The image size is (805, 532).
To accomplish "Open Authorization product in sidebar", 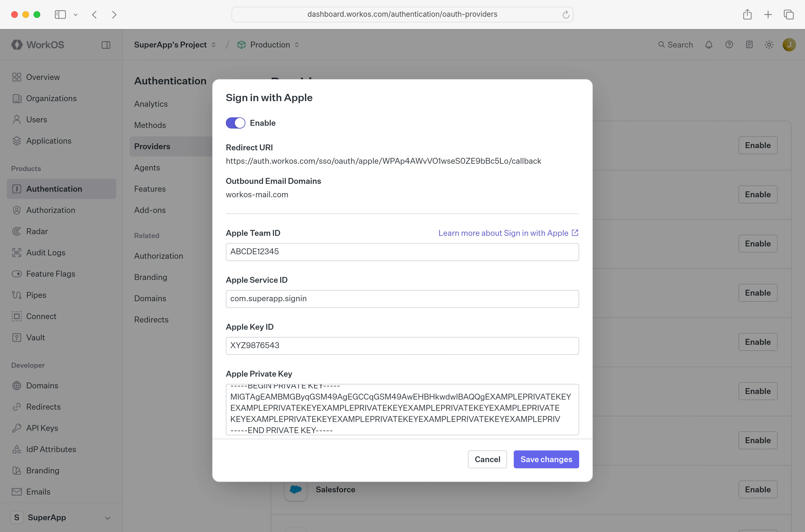I will pos(61,210).
